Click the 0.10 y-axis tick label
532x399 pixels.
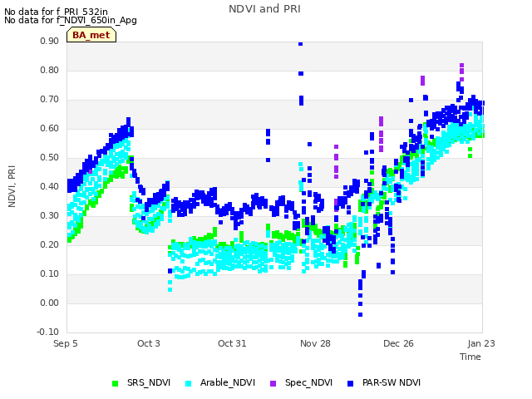coord(50,273)
